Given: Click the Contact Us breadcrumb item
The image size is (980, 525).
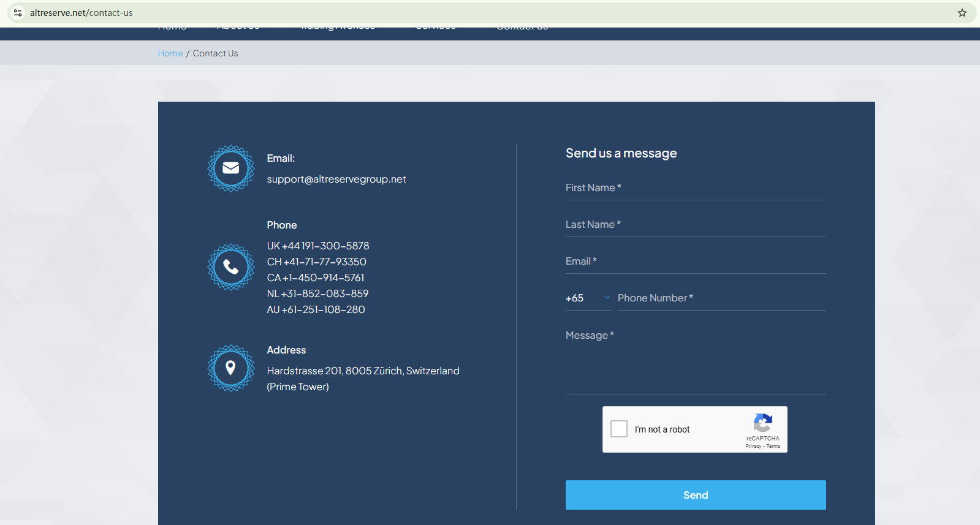Looking at the screenshot, I should [x=215, y=53].
